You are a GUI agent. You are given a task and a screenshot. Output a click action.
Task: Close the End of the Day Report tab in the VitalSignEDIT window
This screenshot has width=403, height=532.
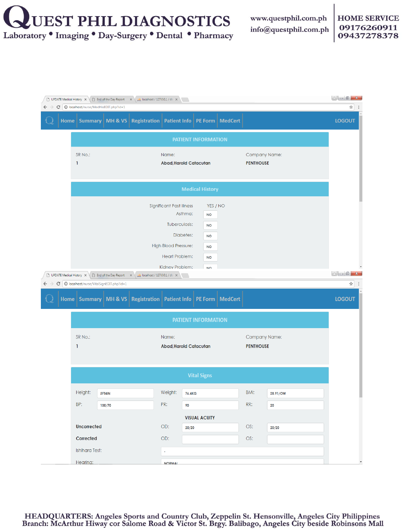[x=131, y=275]
